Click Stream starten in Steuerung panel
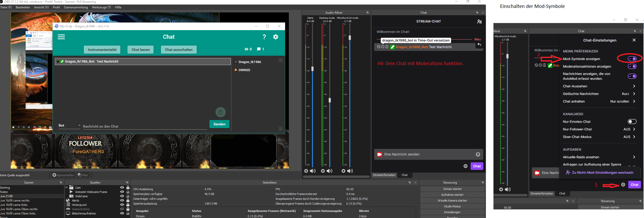This screenshot has width=644, height=218. (452, 189)
